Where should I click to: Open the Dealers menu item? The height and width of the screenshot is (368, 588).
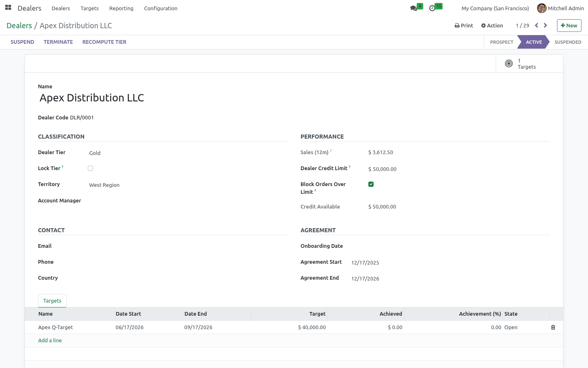tap(61, 8)
